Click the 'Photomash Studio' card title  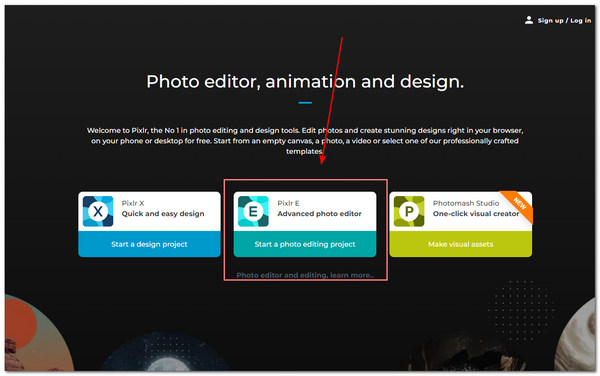click(466, 203)
